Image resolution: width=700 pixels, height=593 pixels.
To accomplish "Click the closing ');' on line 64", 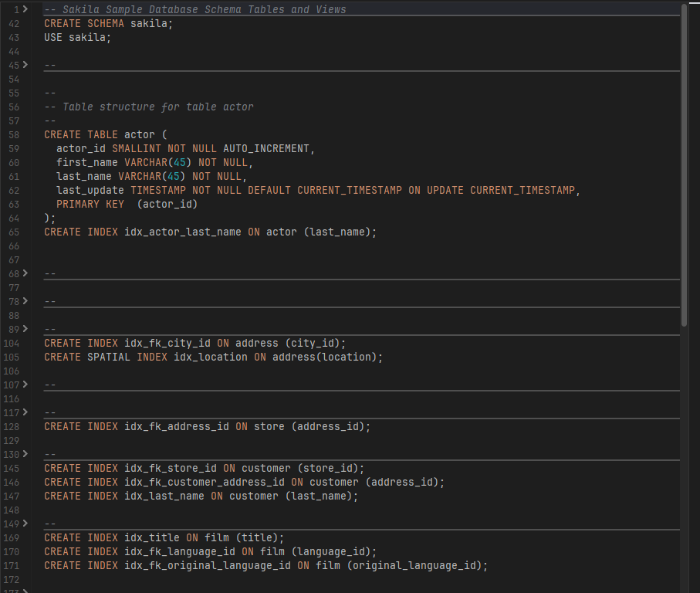I will point(49,218).
